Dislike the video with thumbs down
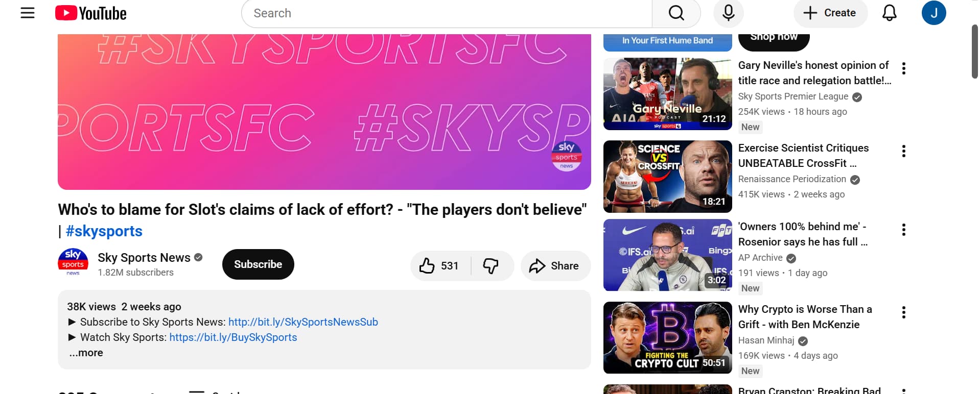Screen dimensions: 980x394 (x=491, y=266)
